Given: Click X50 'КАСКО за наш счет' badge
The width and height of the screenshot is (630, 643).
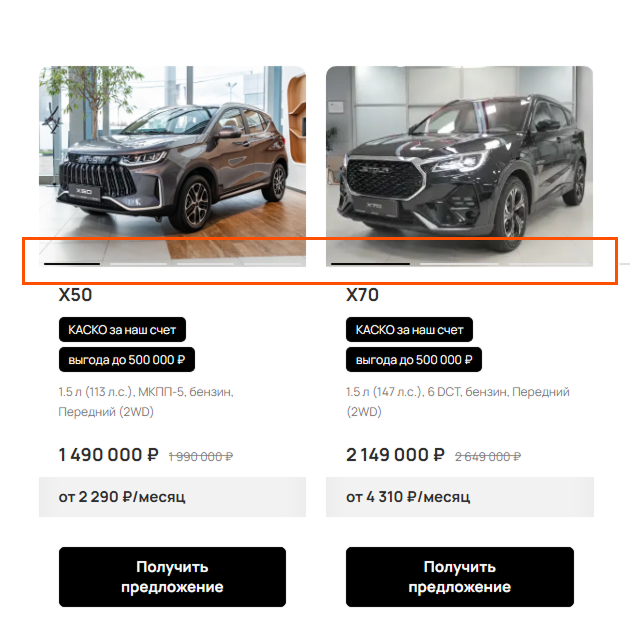Looking at the screenshot, I should [x=122, y=329].
